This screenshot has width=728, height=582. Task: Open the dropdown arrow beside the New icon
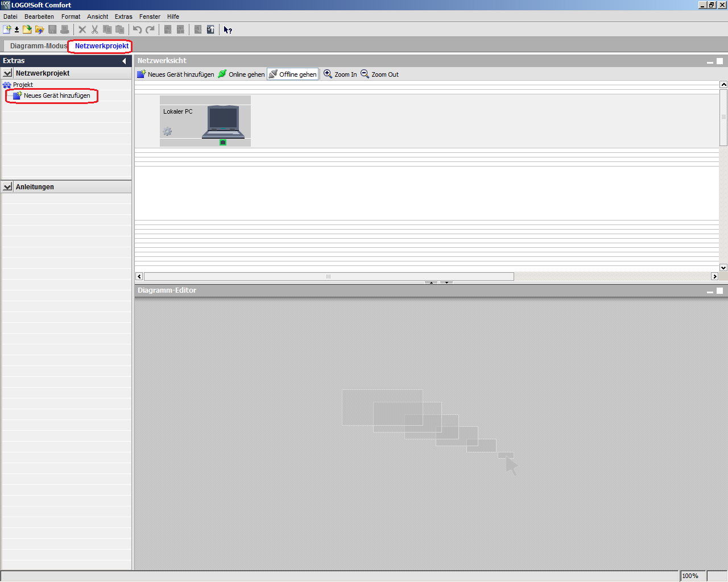[16, 30]
